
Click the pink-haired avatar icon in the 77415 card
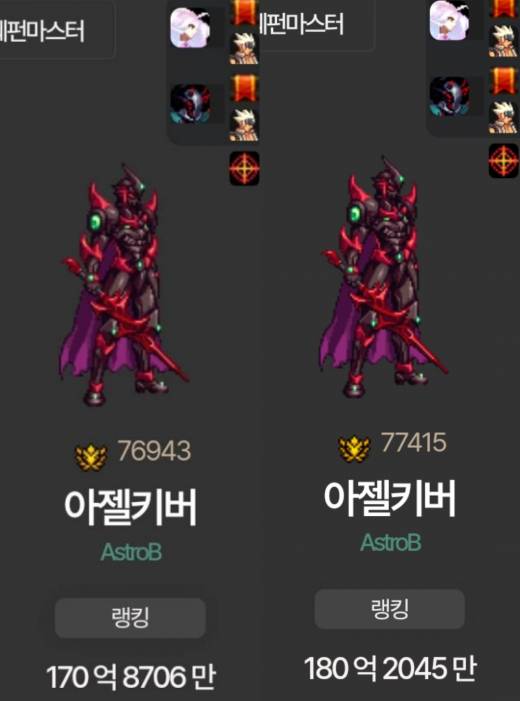[x=449, y=21]
